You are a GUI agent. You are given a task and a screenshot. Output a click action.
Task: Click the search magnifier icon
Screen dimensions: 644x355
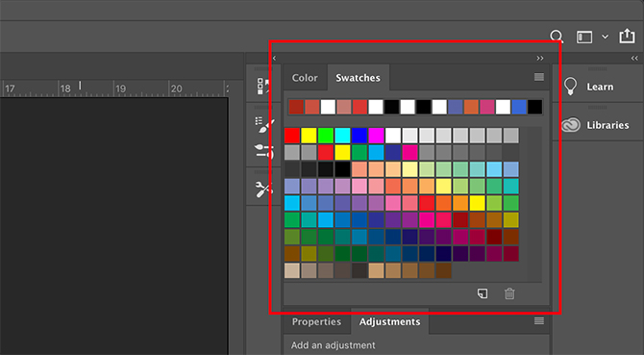click(557, 37)
